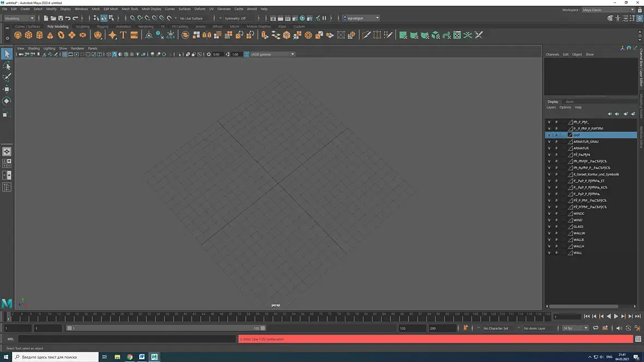The height and width of the screenshot is (362, 644).
Task: Open scene file icon
Action: pyautogui.click(x=53, y=18)
